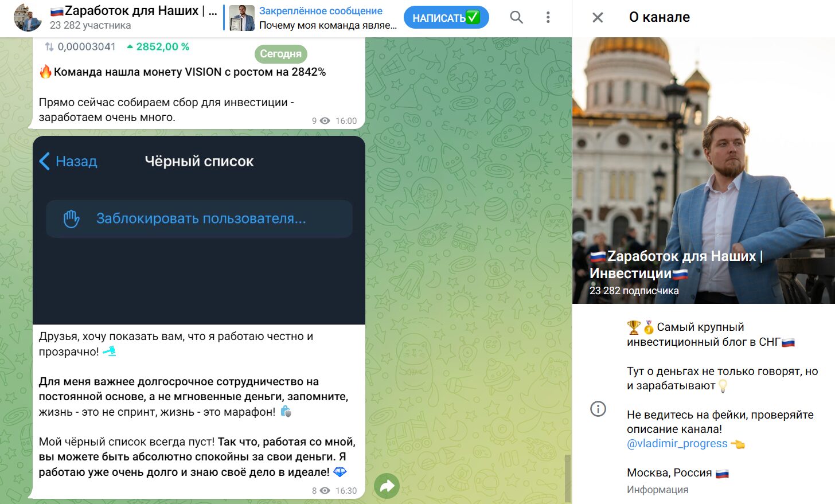This screenshot has height=504, width=835.
Task: Click the 23 282 участника subtitle
Action: (x=90, y=25)
